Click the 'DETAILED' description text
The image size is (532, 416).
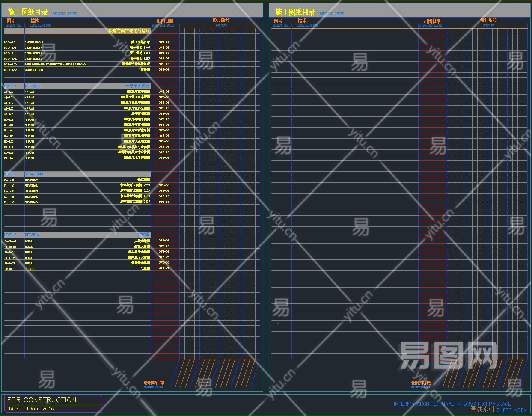coord(30,269)
